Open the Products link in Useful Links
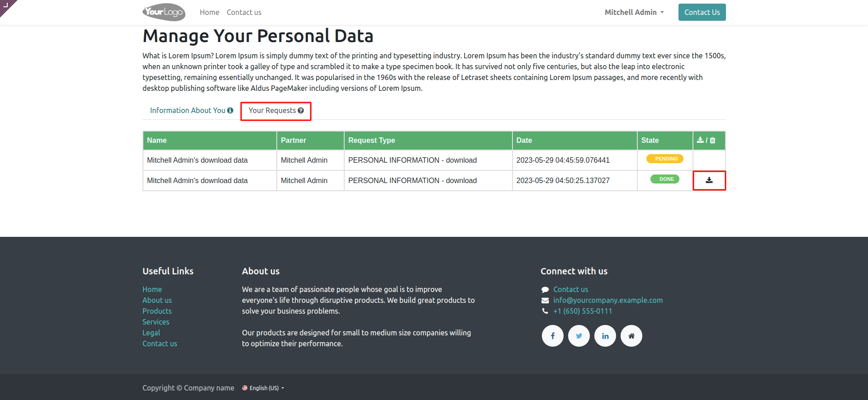The width and height of the screenshot is (868, 400). [x=157, y=311]
